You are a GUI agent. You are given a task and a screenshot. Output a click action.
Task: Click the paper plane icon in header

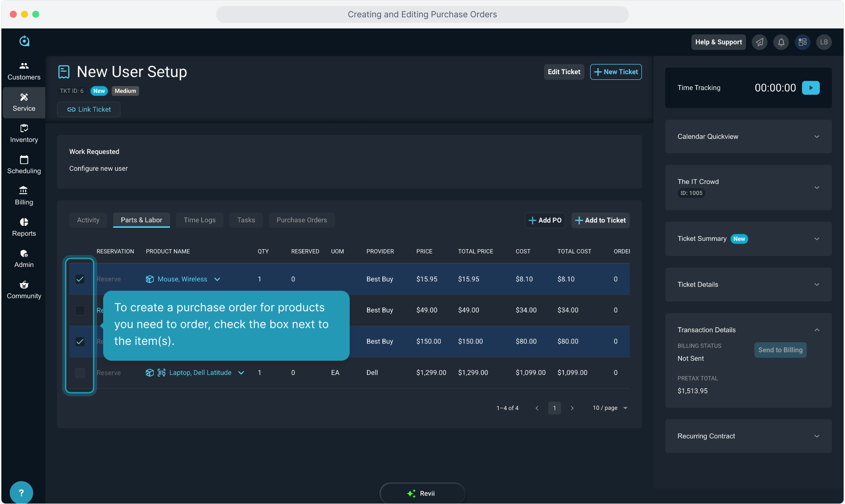click(760, 42)
